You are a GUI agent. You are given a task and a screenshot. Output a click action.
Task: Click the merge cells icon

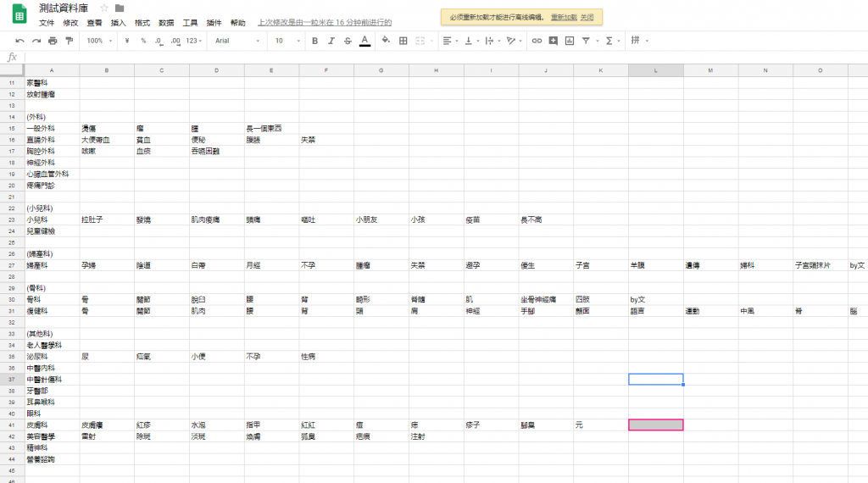pyautogui.click(x=420, y=41)
